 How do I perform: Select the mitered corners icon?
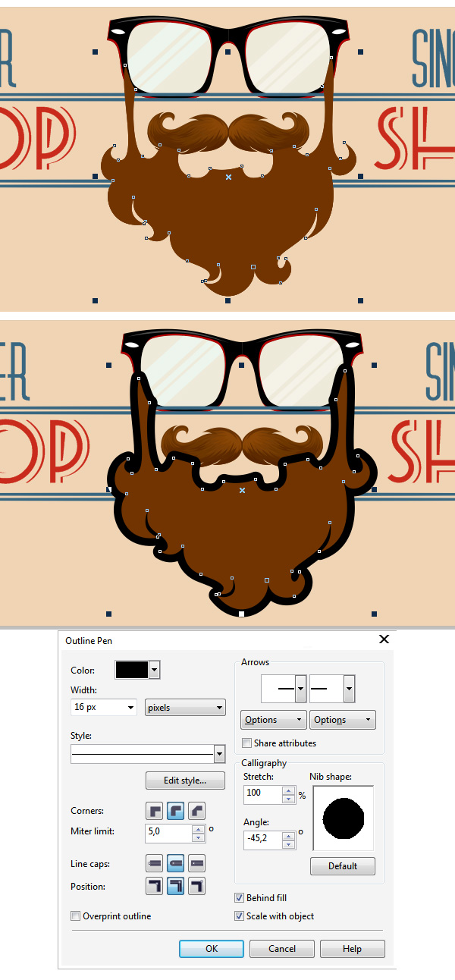click(x=155, y=810)
